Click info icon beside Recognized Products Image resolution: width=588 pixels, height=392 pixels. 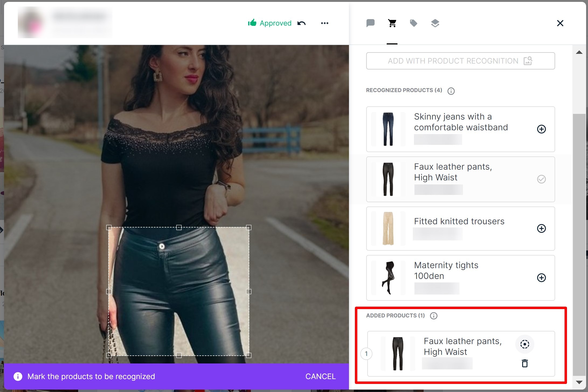pos(451,91)
